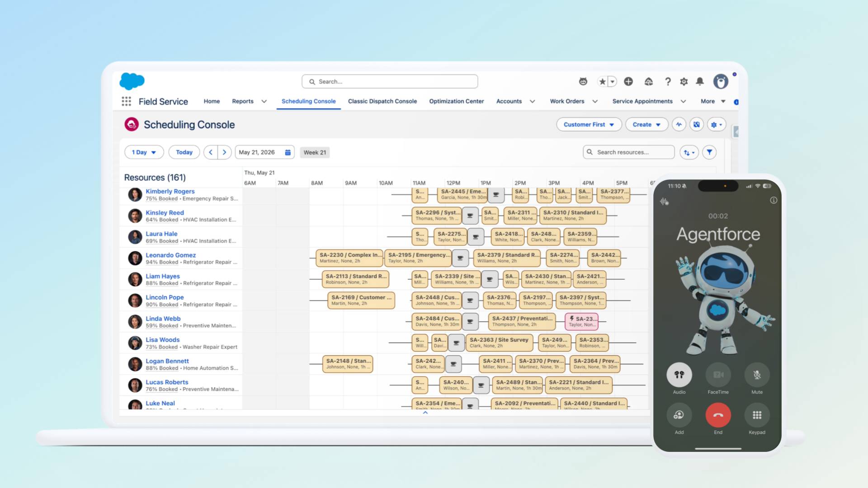The image size is (868, 488).
Task: Tap the Audio button on the phone
Action: [679, 375]
